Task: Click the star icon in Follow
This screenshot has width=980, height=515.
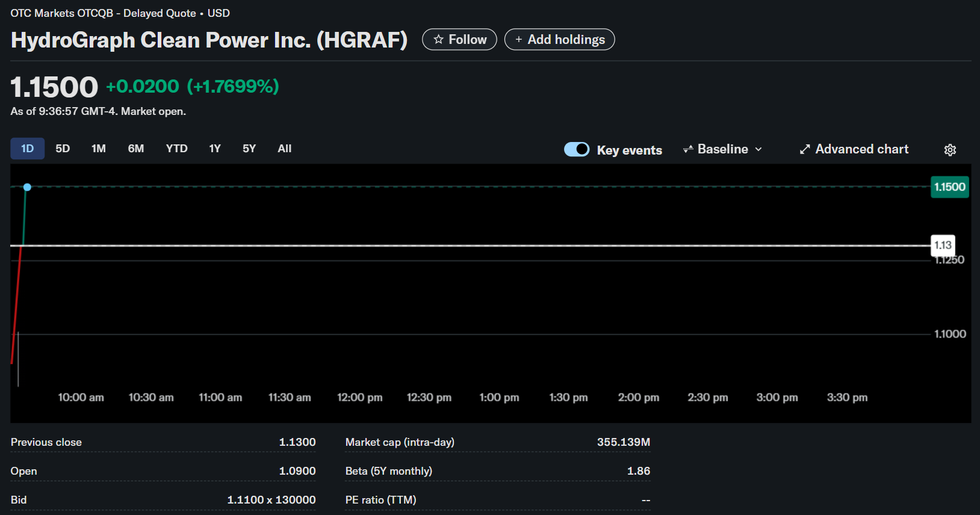Action: coord(438,40)
